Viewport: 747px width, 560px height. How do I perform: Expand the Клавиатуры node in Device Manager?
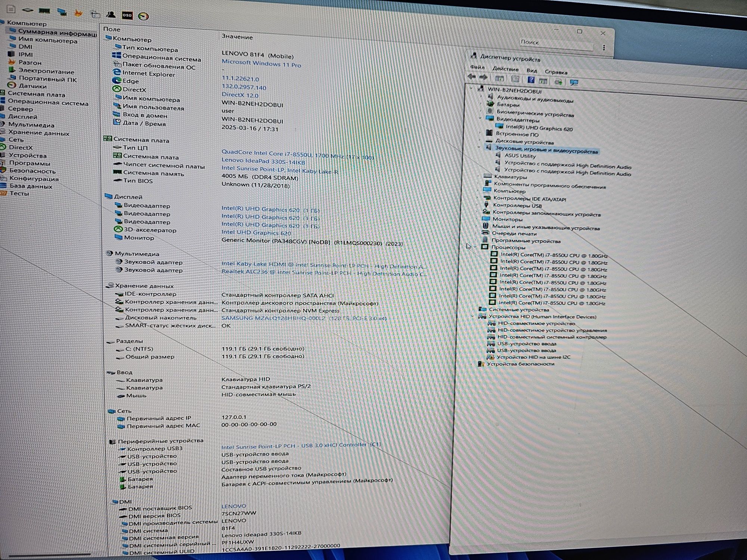tap(479, 176)
